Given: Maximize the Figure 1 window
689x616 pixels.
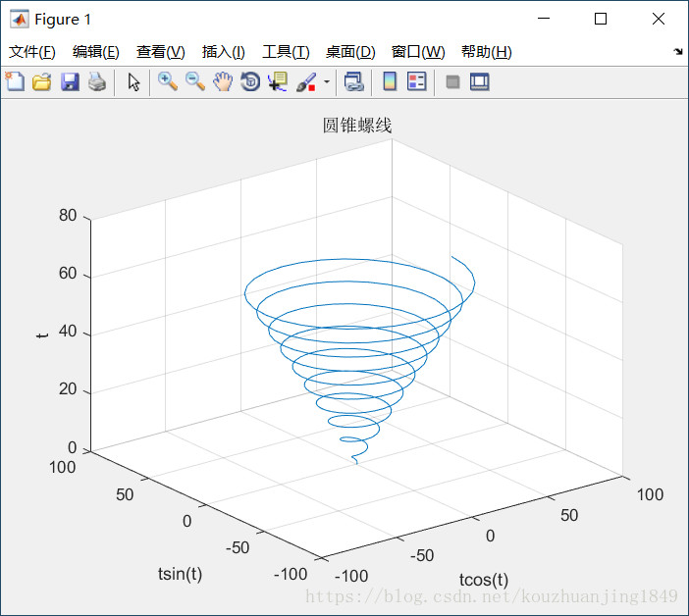Looking at the screenshot, I should pos(601,19).
